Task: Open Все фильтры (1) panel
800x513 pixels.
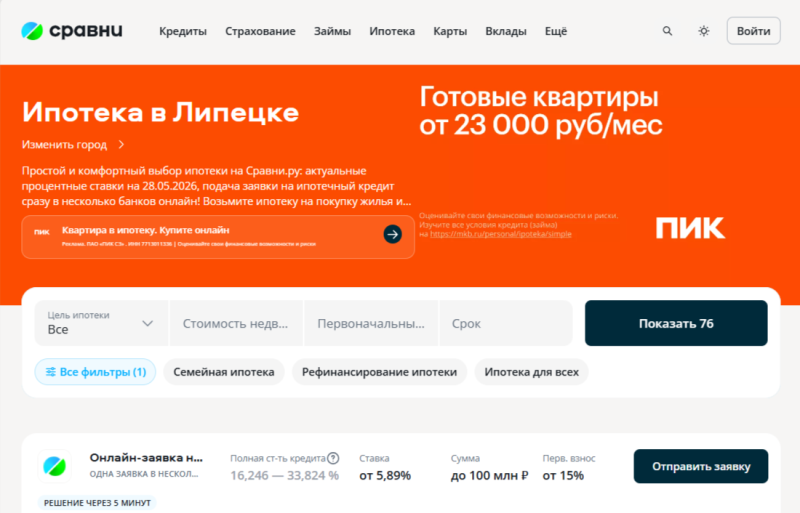Action: (x=95, y=372)
